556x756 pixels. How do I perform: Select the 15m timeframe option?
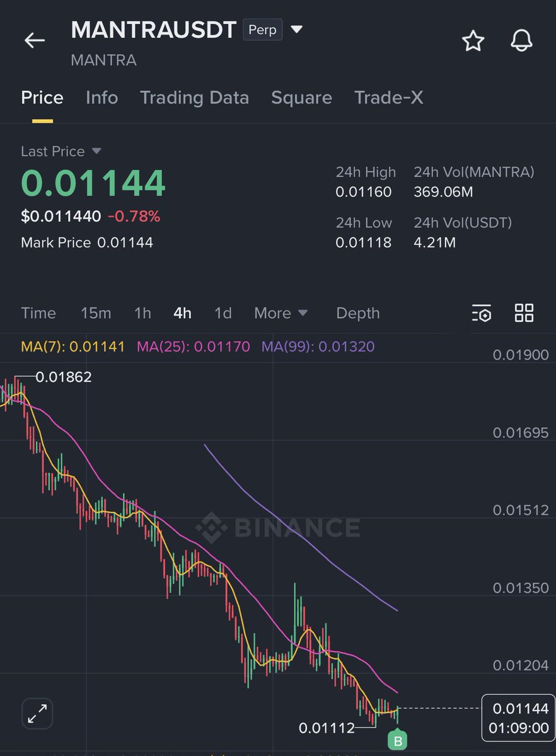96,313
